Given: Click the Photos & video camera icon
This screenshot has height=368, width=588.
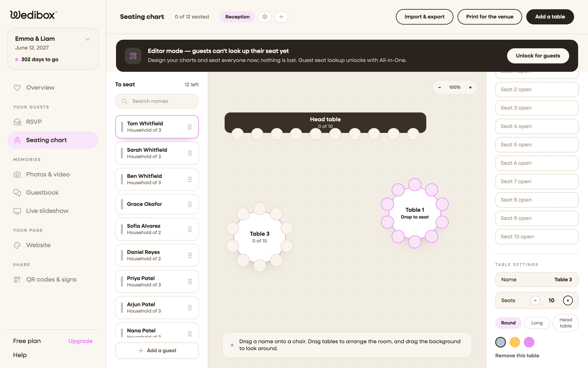Looking at the screenshot, I should tap(17, 175).
